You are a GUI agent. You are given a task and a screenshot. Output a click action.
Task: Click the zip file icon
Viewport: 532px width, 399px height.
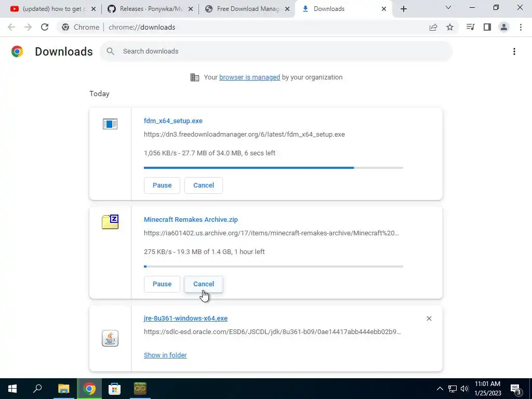coord(110,222)
